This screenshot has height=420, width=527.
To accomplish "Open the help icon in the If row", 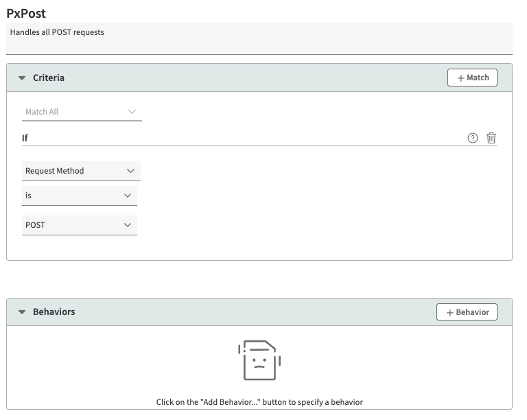I will (x=472, y=138).
